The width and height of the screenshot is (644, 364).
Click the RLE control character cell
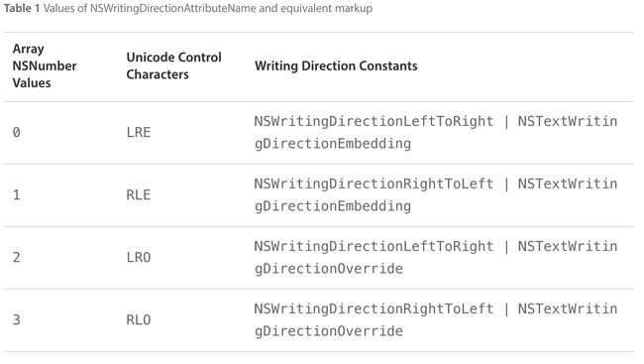click(x=139, y=195)
